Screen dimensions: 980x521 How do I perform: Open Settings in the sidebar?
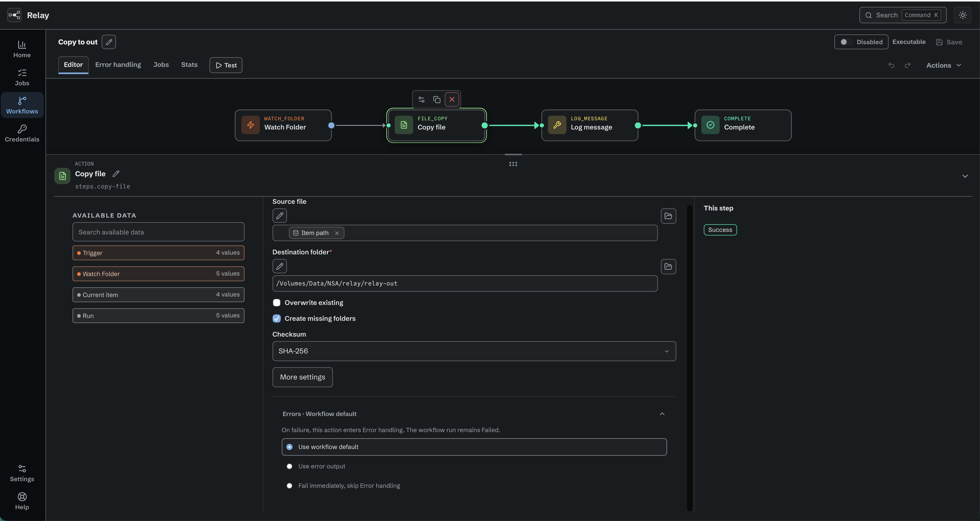pos(22,473)
